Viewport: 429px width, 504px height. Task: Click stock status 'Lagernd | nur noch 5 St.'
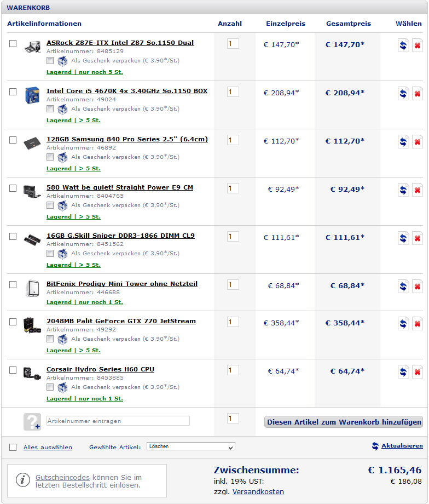click(85, 72)
